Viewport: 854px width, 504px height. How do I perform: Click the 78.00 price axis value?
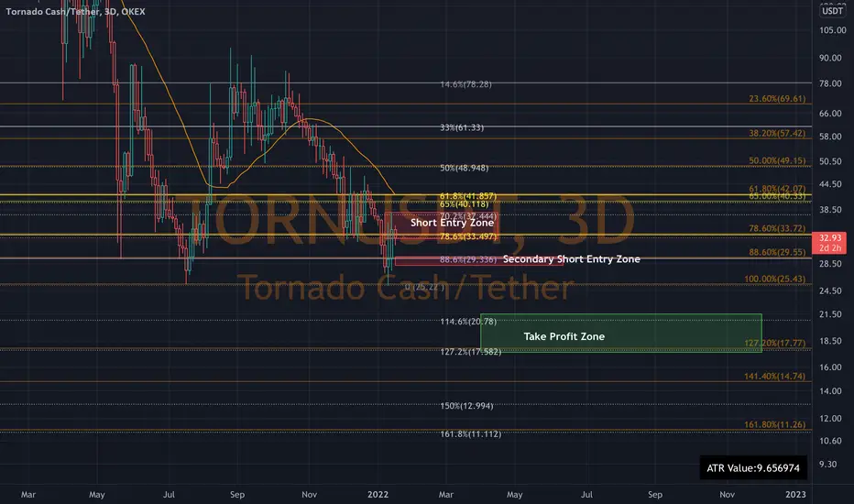830,83
